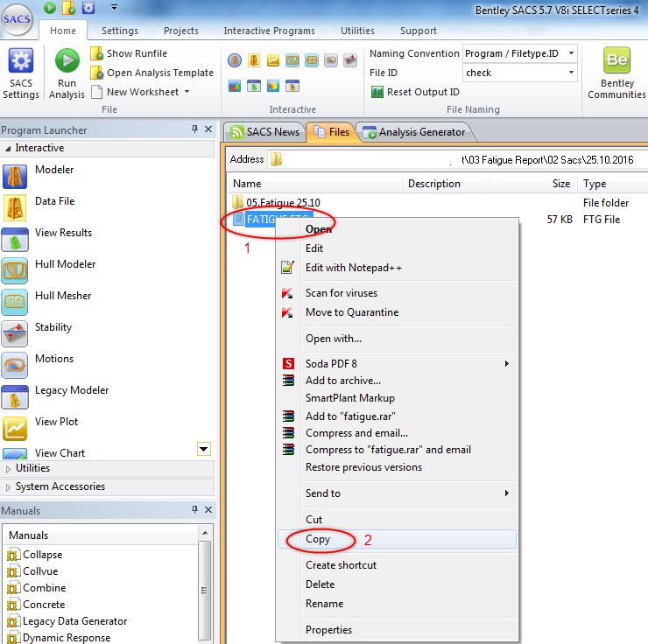Screen dimensions: 648x644
Task: Click the blue gear quick access icon
Action: click(88, 7)
